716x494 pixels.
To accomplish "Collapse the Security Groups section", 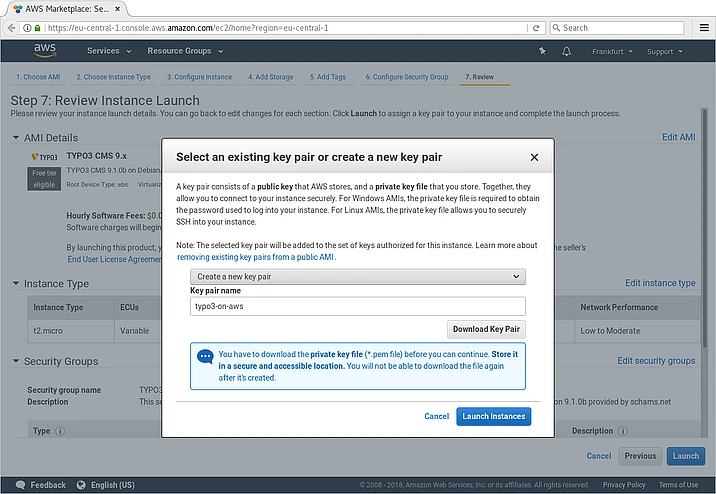I will [x=15, y=361].
